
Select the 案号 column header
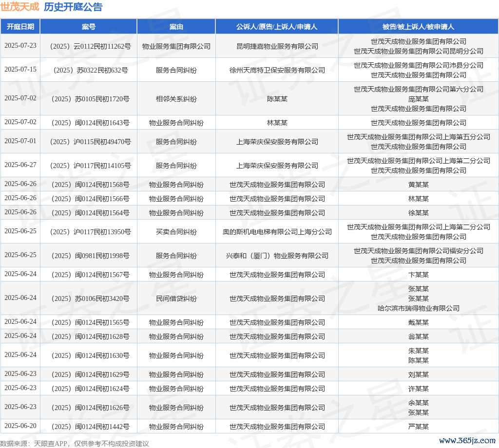[x=89, y=27]
